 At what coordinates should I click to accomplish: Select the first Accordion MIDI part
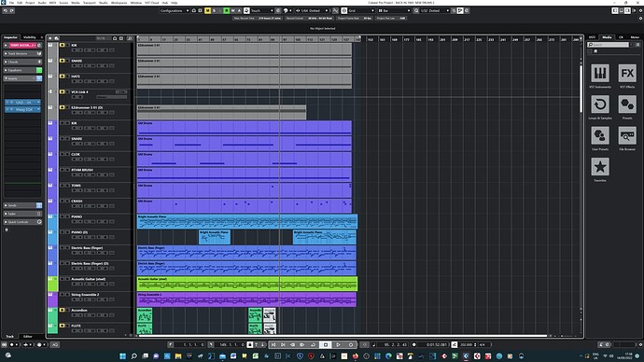145,314
